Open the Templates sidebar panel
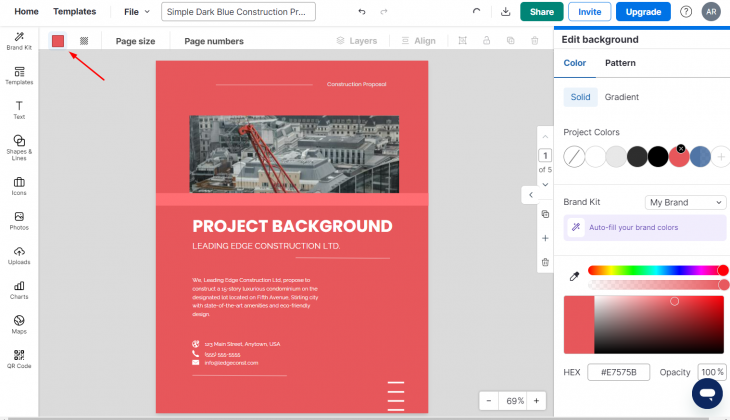The width and height of the screenshot is (730, 420). [19, 75]
